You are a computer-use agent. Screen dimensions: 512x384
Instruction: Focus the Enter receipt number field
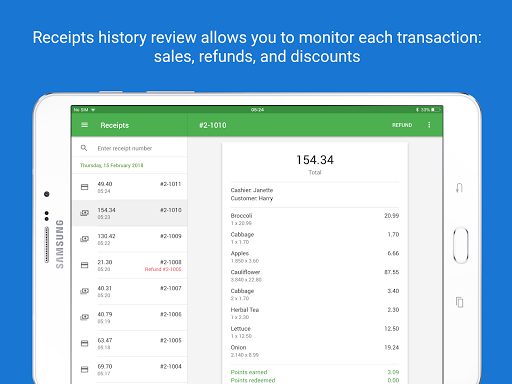[130, 148]
